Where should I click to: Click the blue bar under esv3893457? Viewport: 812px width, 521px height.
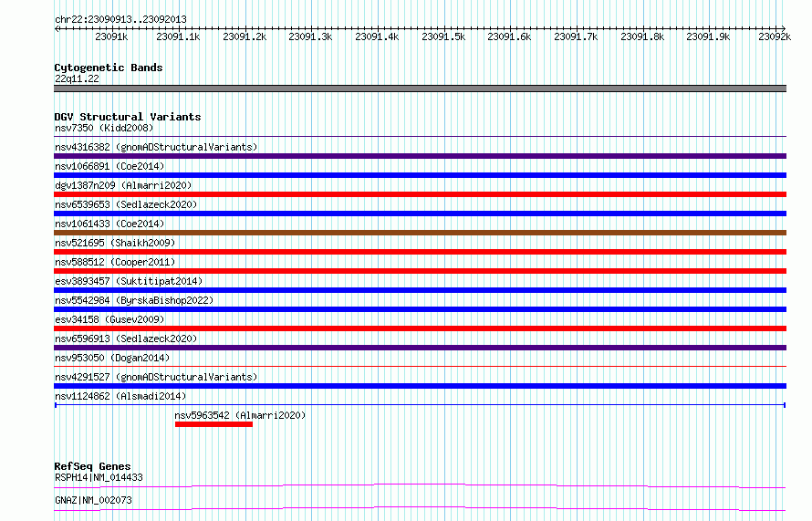click(x=420, y=290)
